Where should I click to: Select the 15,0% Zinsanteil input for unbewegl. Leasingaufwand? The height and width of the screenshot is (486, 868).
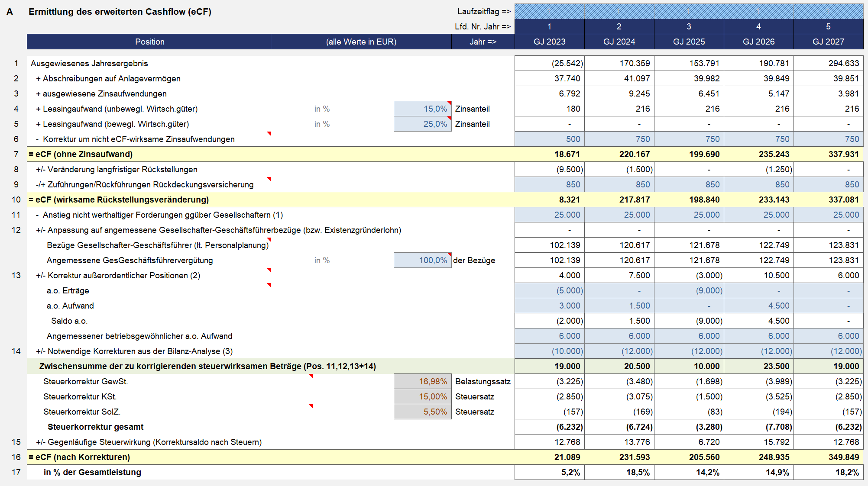422,109
